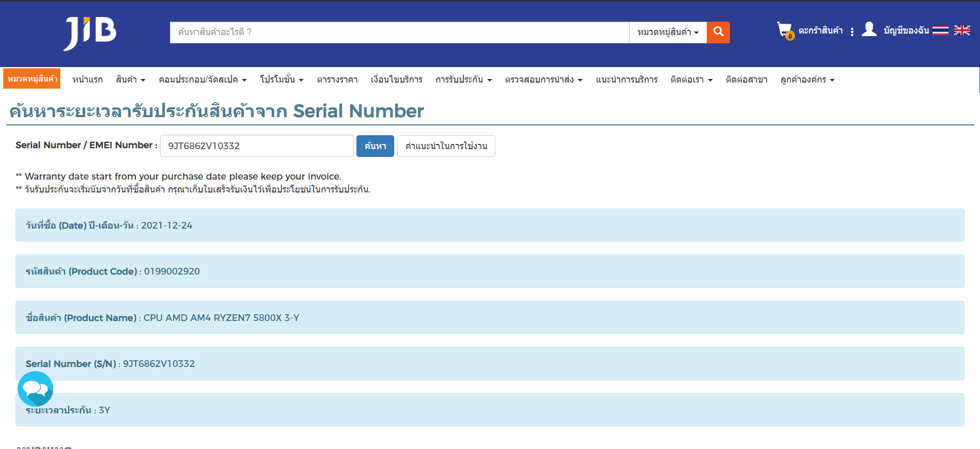This screenshot has width=980, height=449.
Task: Go to หน้าแรก home page
Action: click(x=87, y=79)
